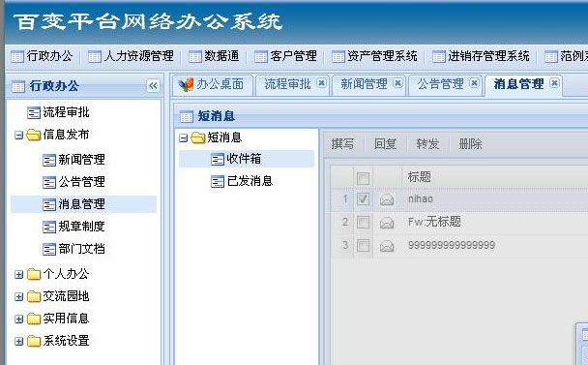Click the 个人办公 folder icon
This screenshot has width=588, height=365.
click(x=34, y=274)
